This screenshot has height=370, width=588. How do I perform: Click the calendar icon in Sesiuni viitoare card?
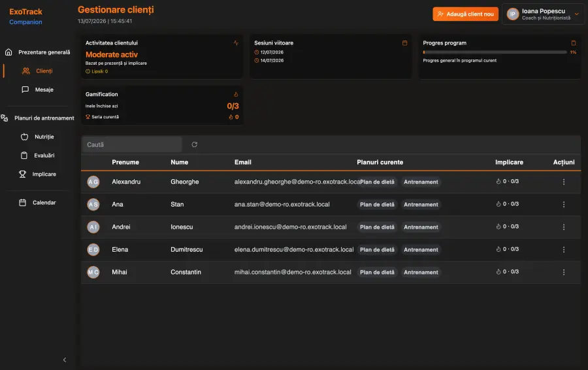point(404,42)
